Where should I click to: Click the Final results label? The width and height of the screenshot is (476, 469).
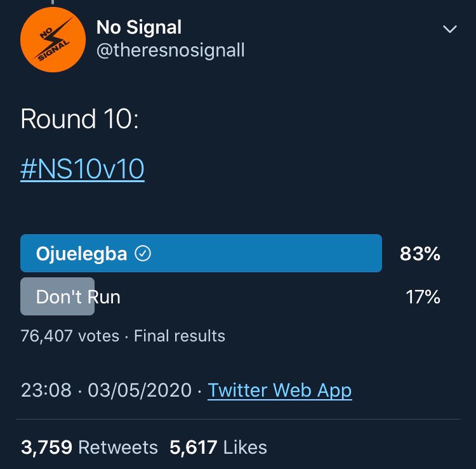point(180,335)
